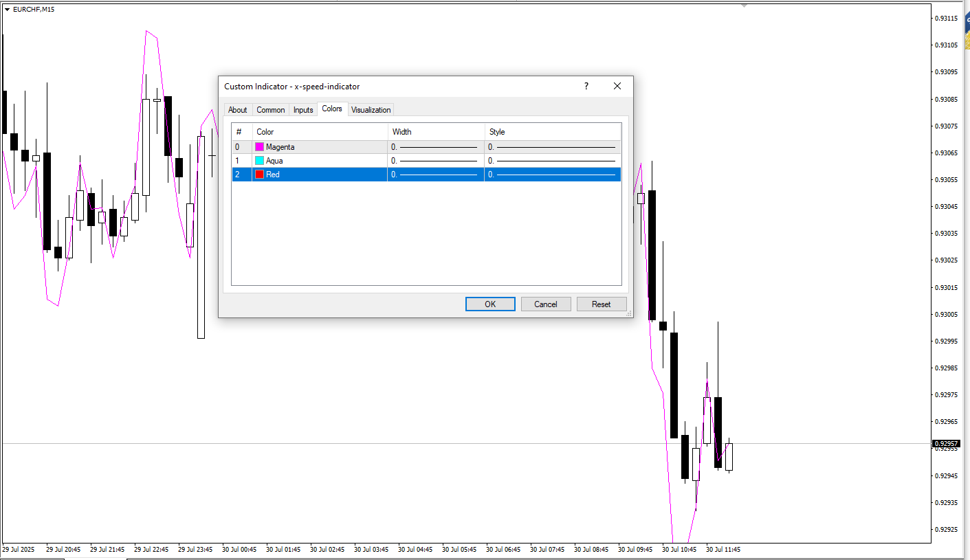Open Style setting for Magenta row
This screenshot has height=560, width=970.
click(552, 147)
